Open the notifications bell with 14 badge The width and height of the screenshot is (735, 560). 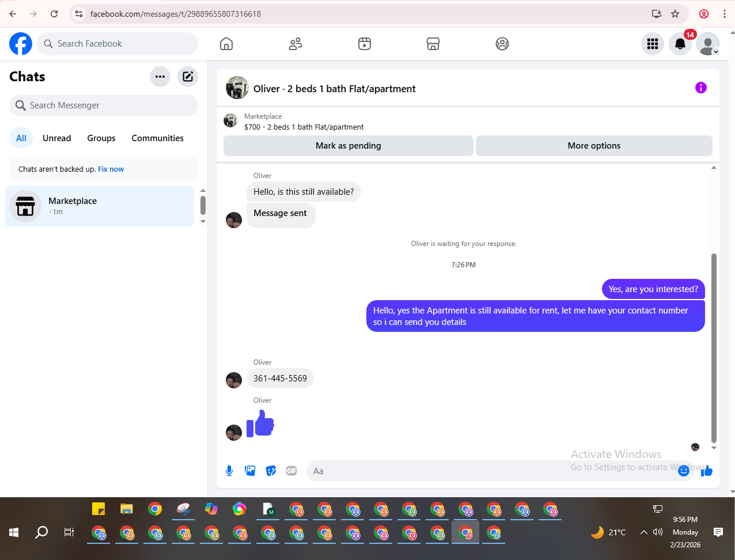tap(680, 44)
